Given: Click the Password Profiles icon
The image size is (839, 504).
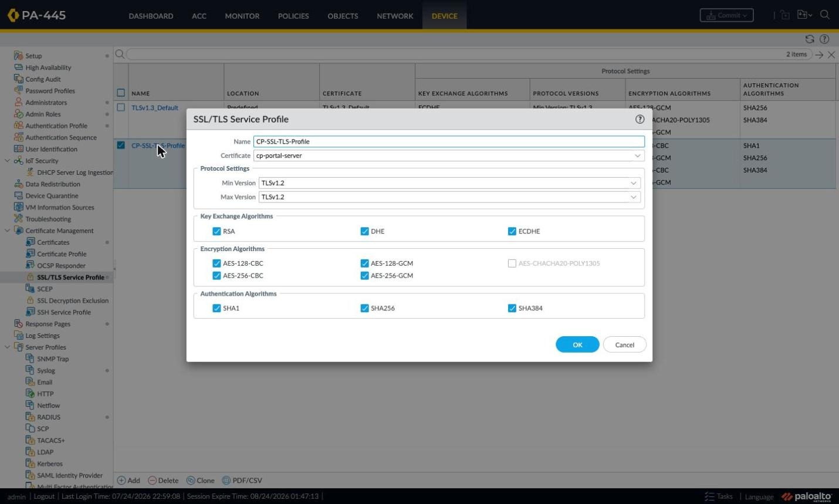Looking at the screenshot, I should 18,91.
